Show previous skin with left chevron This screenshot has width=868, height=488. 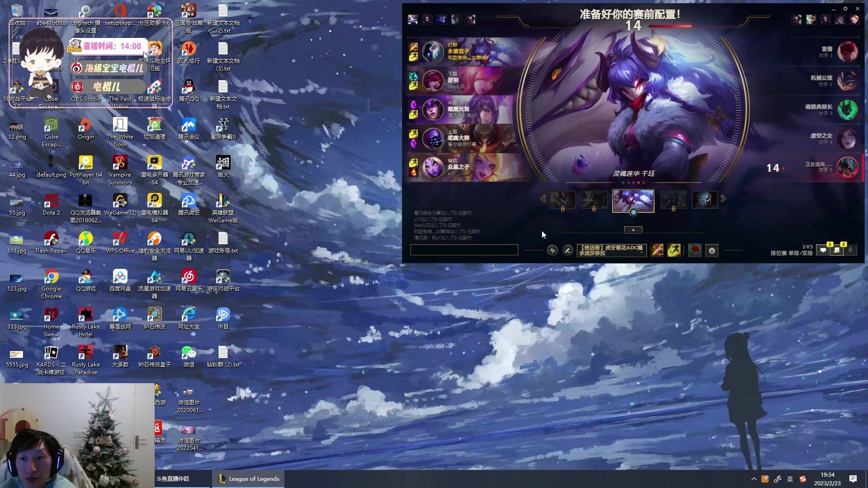543,199
